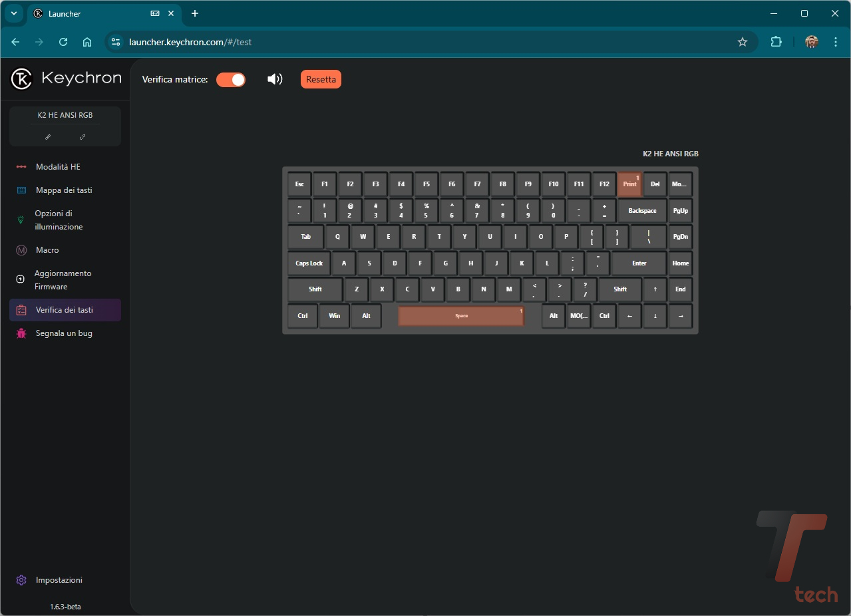Mute the key test sound speaker icon

(x=275, y=80)
